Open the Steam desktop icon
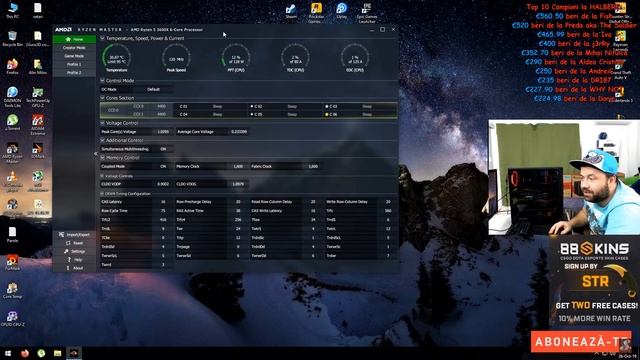Screen dimensions: 640x360 (x=291, y=11)
